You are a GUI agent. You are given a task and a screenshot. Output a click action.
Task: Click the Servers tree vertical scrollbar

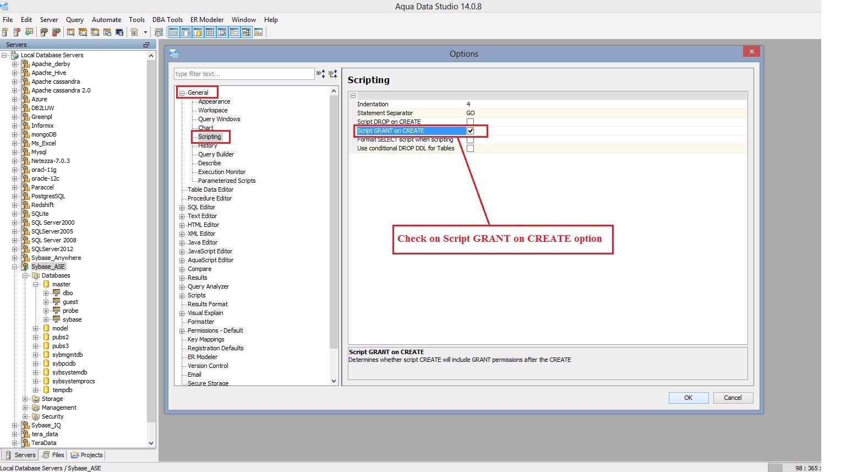click(151, 241)
